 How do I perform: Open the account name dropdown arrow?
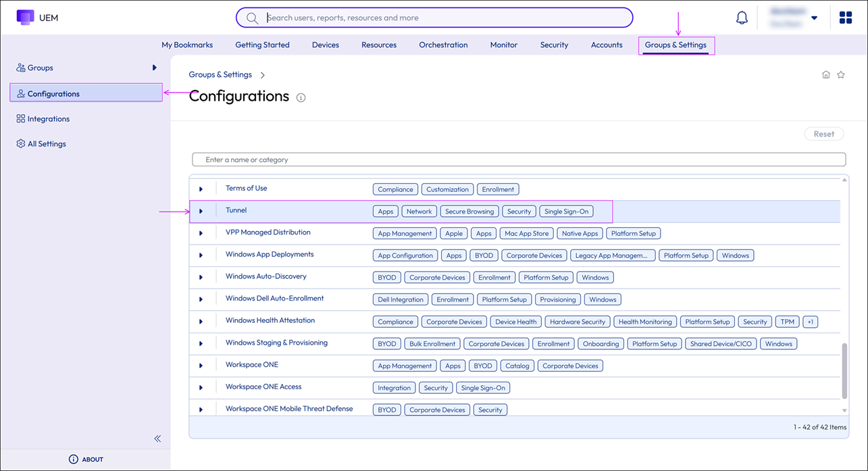tap(815, 18)
